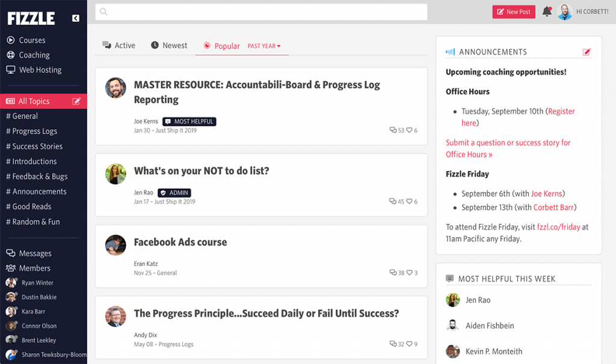This screenshot has width=616, height=364.
Task: Click the Coaching globe icon
Action: 11,55
